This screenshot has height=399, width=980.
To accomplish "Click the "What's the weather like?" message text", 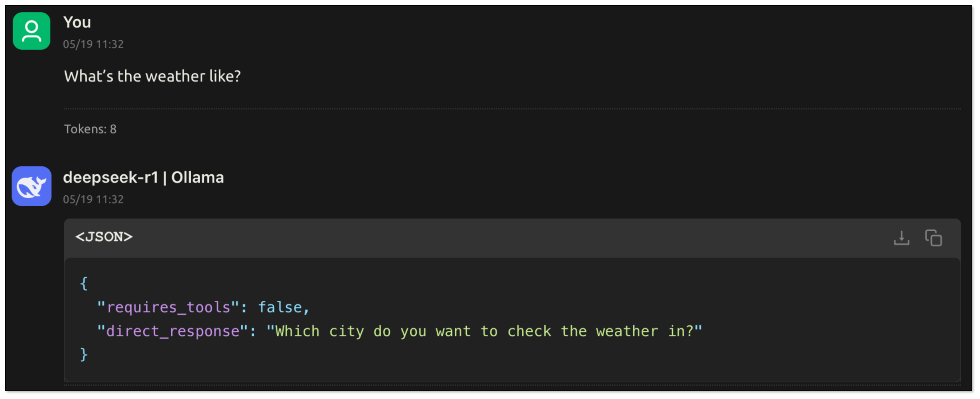I will [152, 76].
